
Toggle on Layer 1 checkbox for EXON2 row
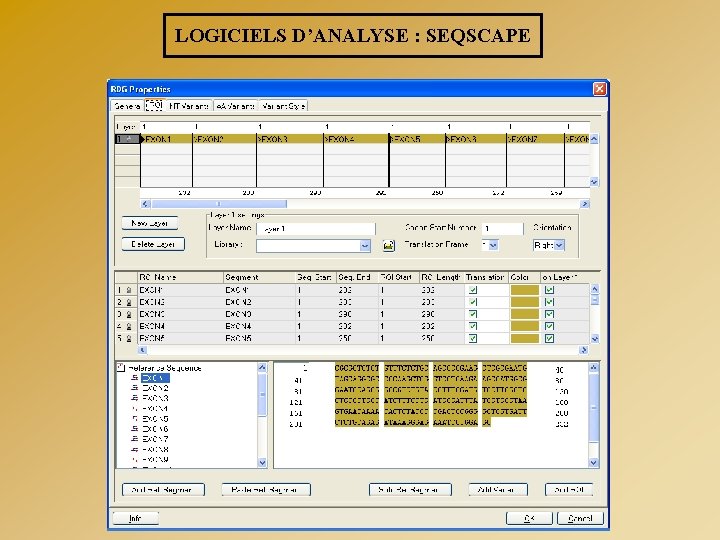(549, 302)
